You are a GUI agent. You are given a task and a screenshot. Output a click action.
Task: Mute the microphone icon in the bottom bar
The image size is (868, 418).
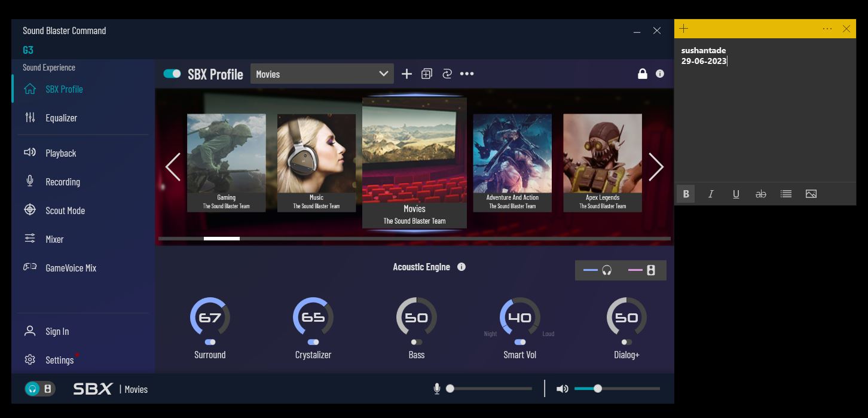pyautogui.click(x=437, y=389)
